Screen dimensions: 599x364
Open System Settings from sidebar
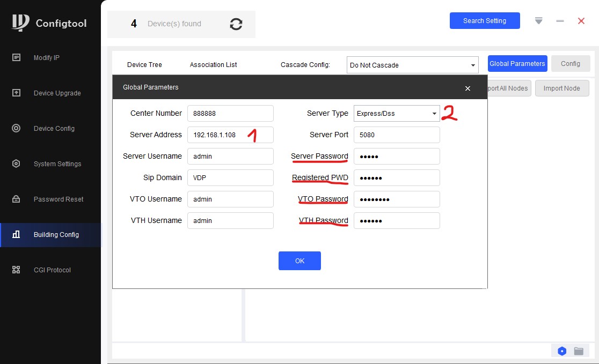click(x=57, y=164)
